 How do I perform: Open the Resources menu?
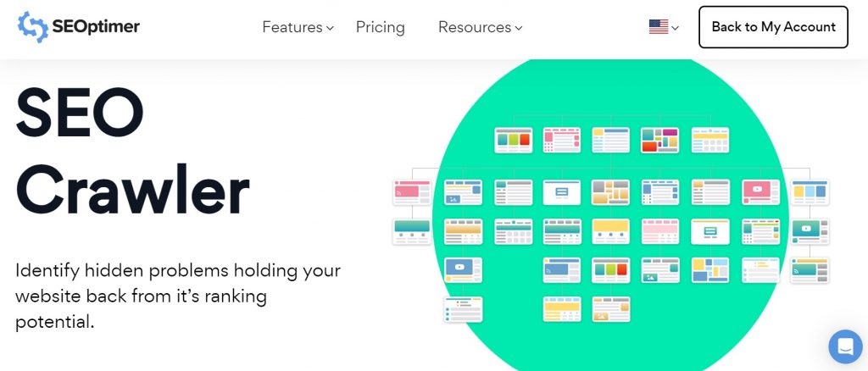click(x=474, y=27)
